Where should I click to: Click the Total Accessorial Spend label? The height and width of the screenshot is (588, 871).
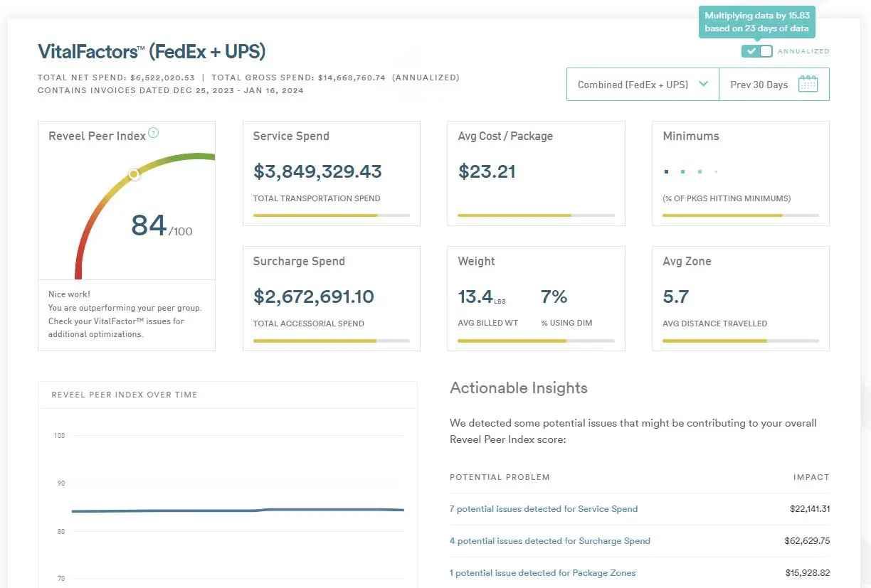pos(309,324)
